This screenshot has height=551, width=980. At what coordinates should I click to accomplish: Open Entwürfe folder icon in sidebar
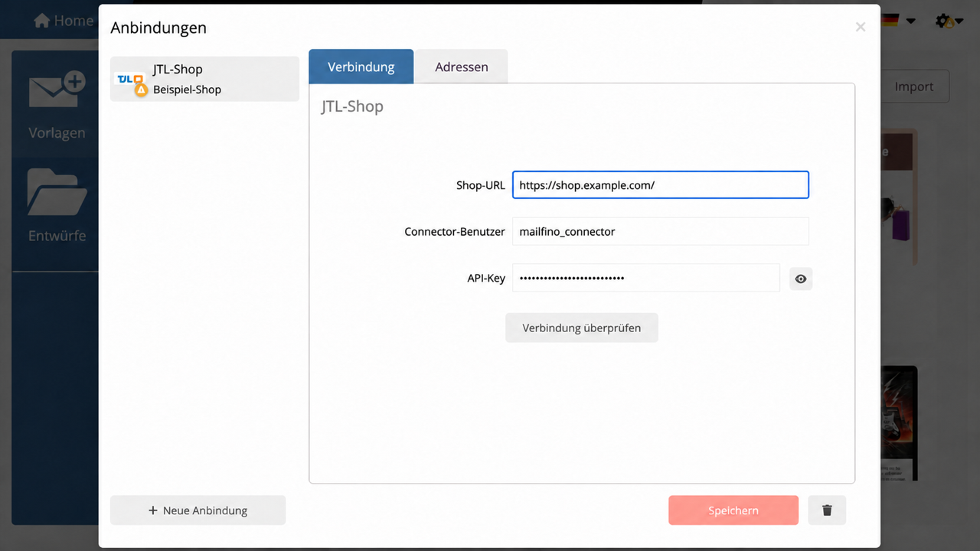point(56,192)
